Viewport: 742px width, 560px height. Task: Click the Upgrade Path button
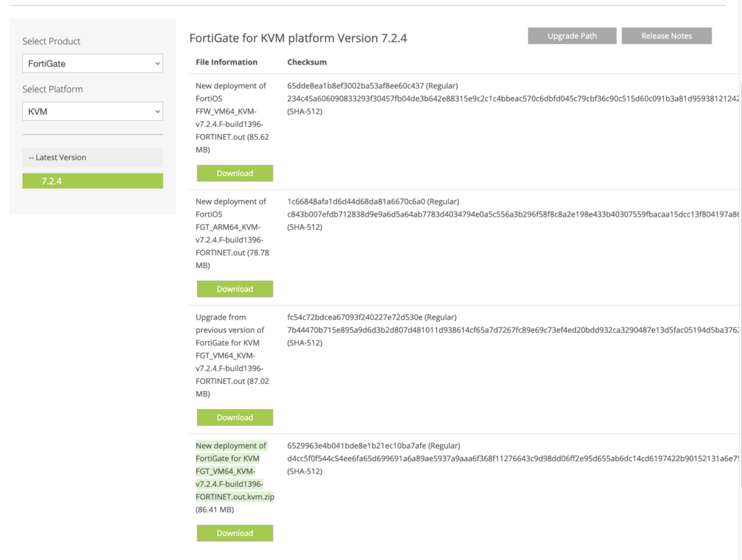click(x=572, y=35)
